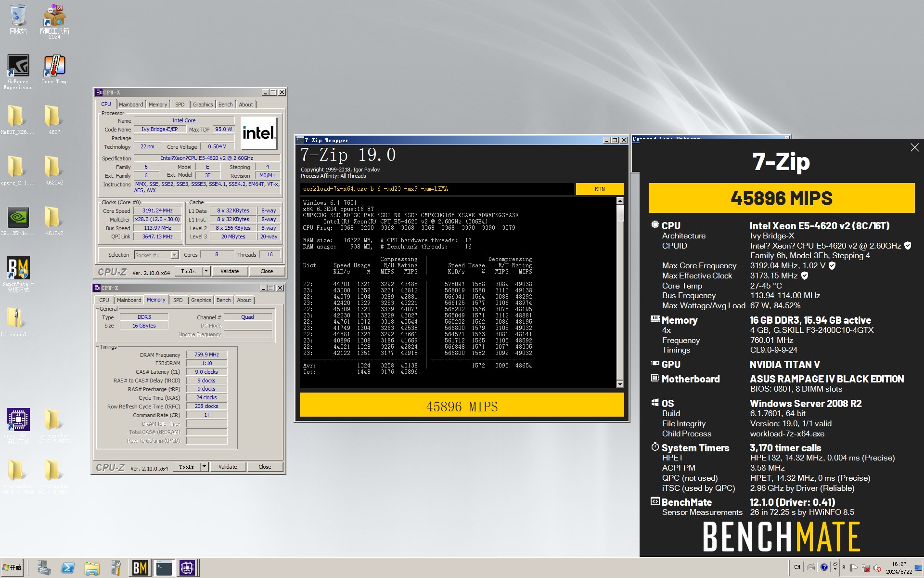Click the volume muted tray icon
Image resolution: width=924 pixels, height=578 pixels.
coord(877,567)
